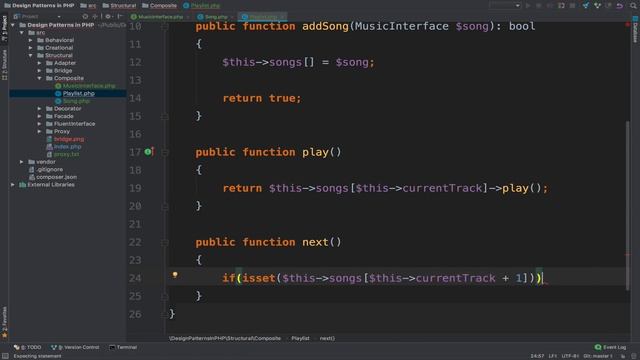Open proxy.txt in project tree
640x360 pixels.
click(x=63, y=154)
